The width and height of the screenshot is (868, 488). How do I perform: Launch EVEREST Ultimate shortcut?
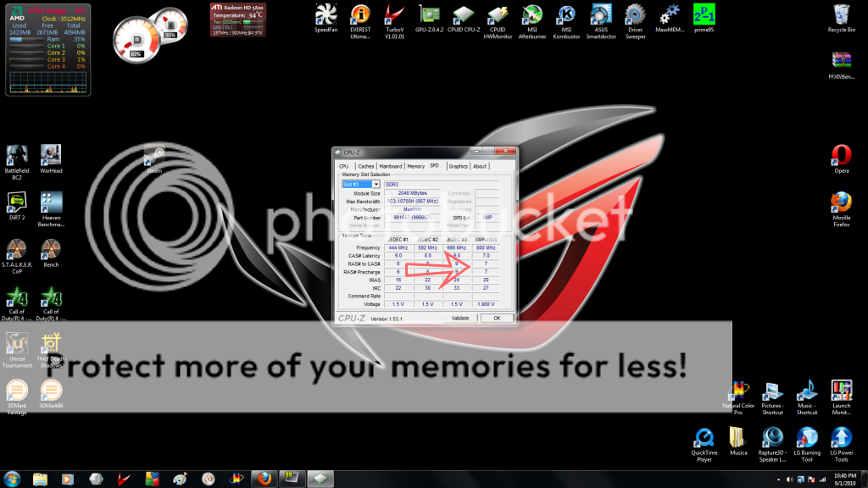360,21
